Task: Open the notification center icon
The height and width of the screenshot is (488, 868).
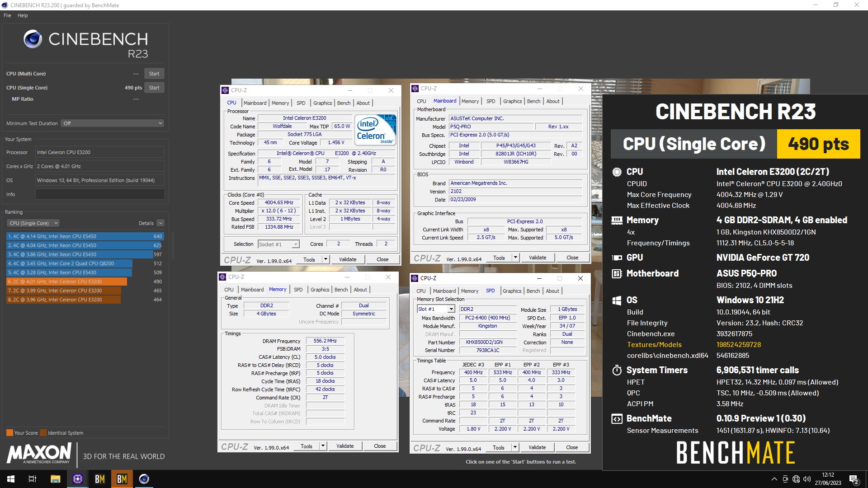Action: click(x=854, y=479)
